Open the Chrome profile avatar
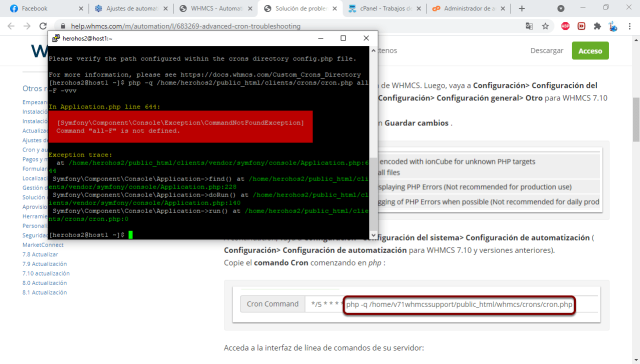The image size is (640, 364). 613,26
